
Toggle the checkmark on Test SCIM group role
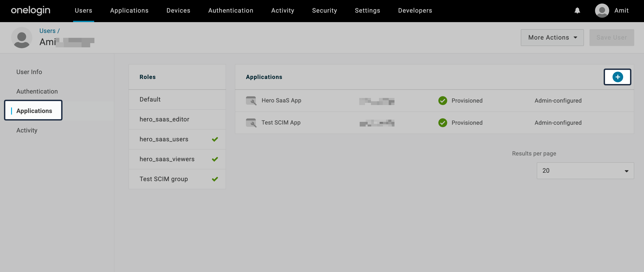tap(215, 179)
